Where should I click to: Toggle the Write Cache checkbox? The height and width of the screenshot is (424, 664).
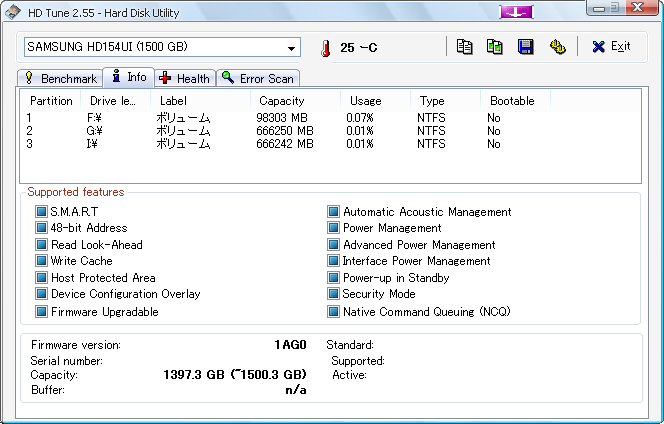click(x=41, y=261)
